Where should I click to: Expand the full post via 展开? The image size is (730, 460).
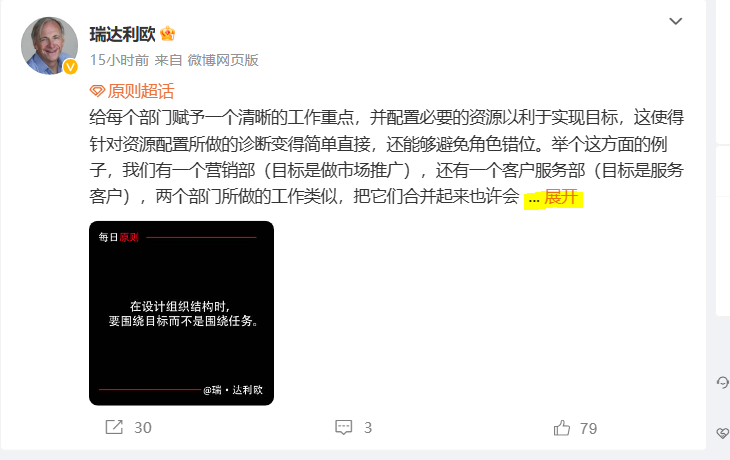point(561,197)
